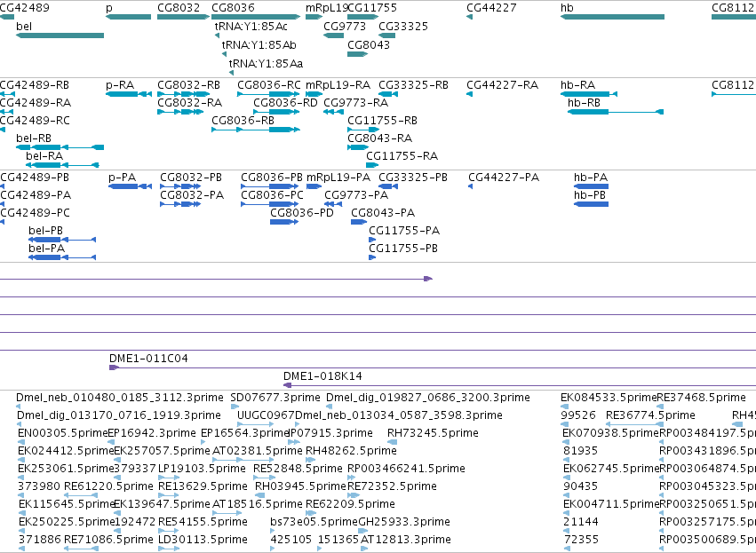756x553 pixels.
Task: Click the CG44227-PA protein label
Action: coord(504,178)
